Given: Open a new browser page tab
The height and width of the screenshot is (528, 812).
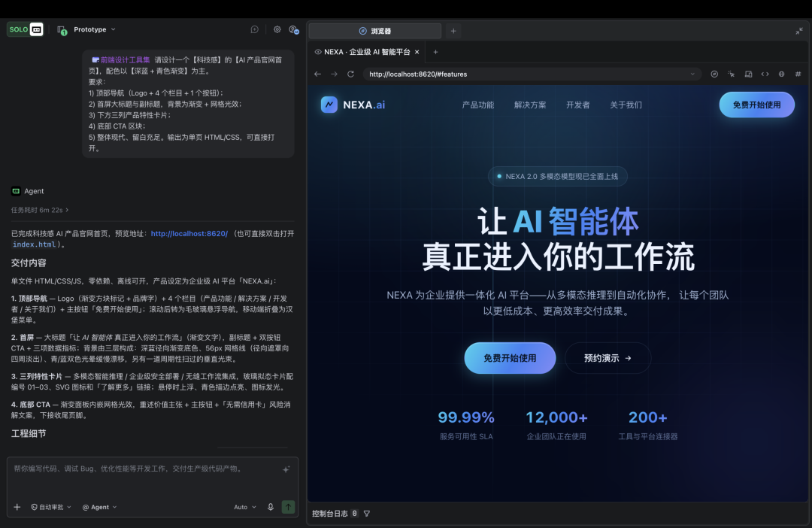Looking at the screenshot, I should tap(435, 52).
